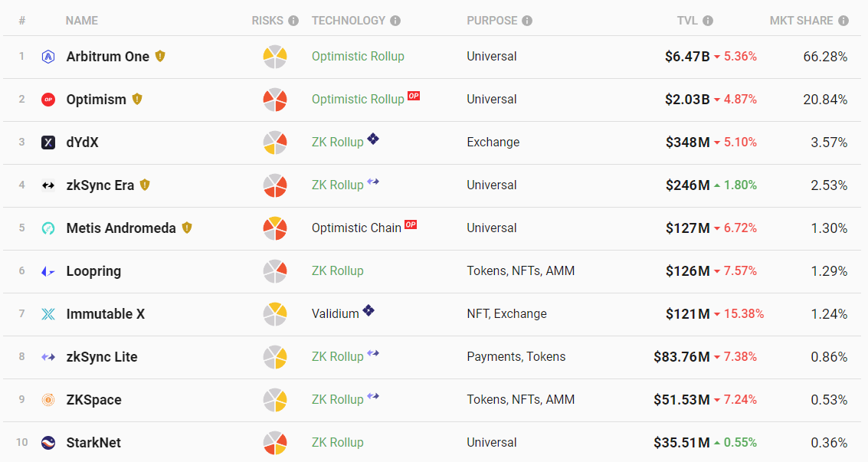Image resolution: width=868 pixels, height=462 pixels.
Task: Open the Metis Andromeda project page
Action: [121, 228]
